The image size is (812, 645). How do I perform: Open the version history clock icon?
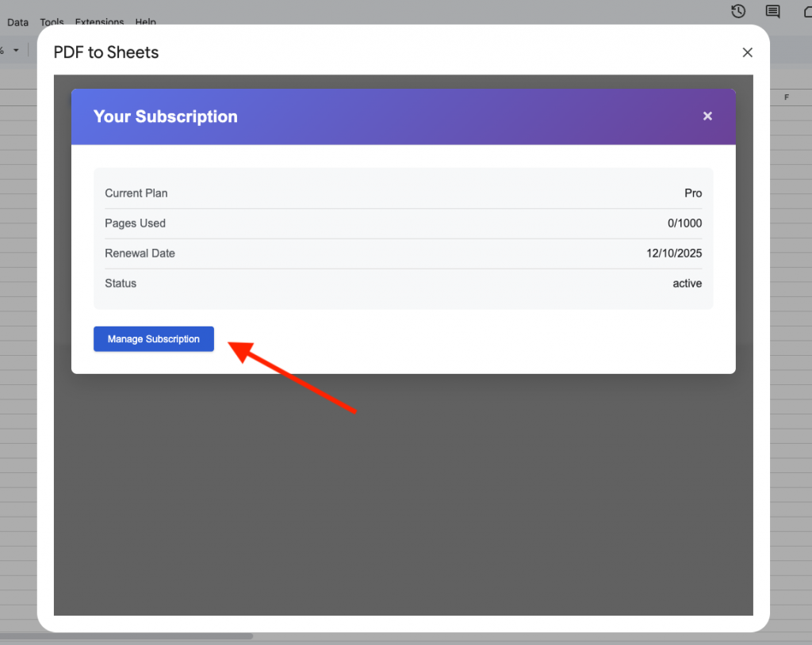pyautogui.click(x=738, y=11)
